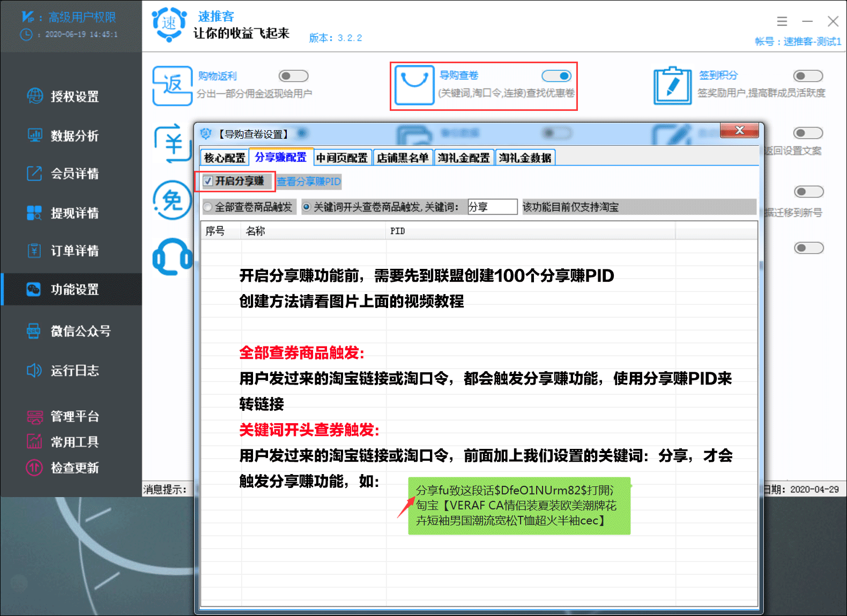The image size is (847, 616).
Task: Click the 名称 column header
Action: coord(313,231)
